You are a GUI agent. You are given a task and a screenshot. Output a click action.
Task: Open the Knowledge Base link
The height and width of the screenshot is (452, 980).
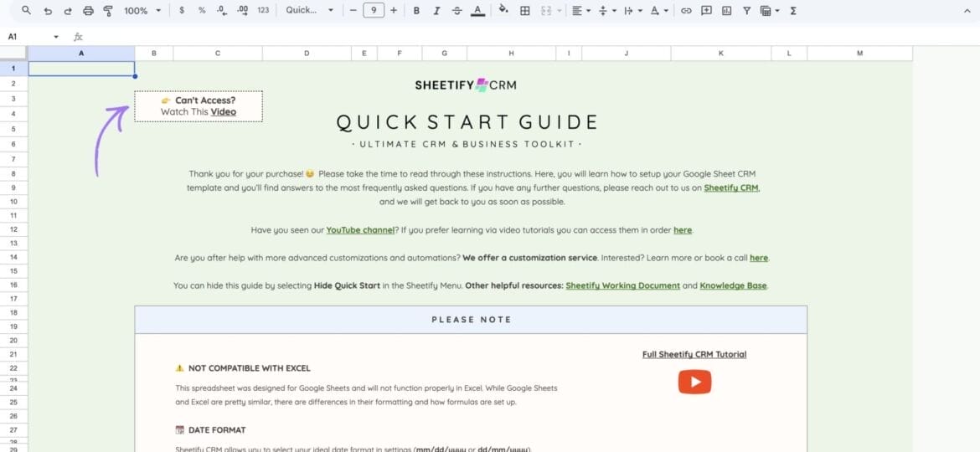[x=733, y=285]
